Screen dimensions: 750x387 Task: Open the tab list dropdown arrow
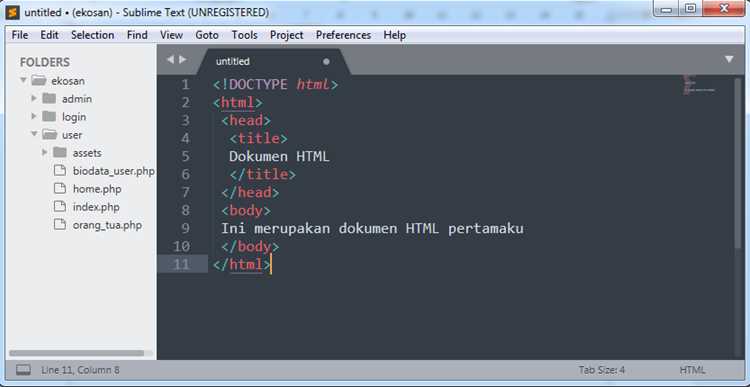(729, 59)
